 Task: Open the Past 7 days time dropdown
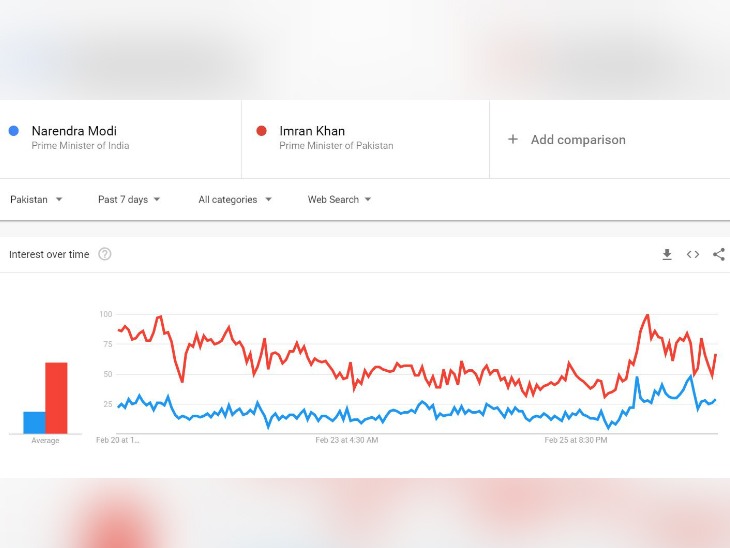click(129, 199)
